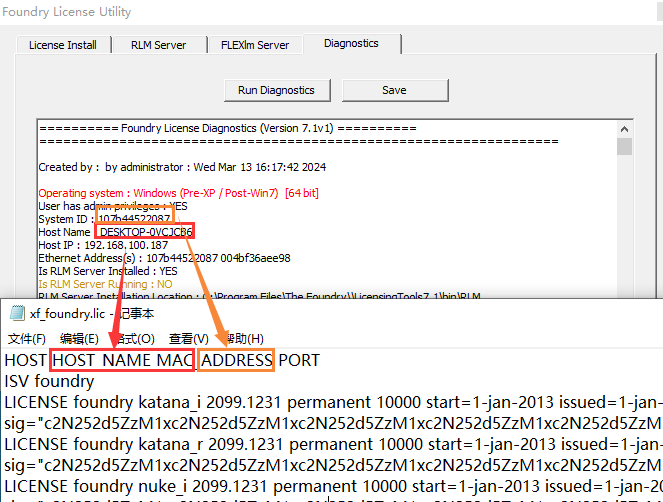Click the Run Diagnostics button
The height and width of the screenshot is (502, 663).
point(277,90)
